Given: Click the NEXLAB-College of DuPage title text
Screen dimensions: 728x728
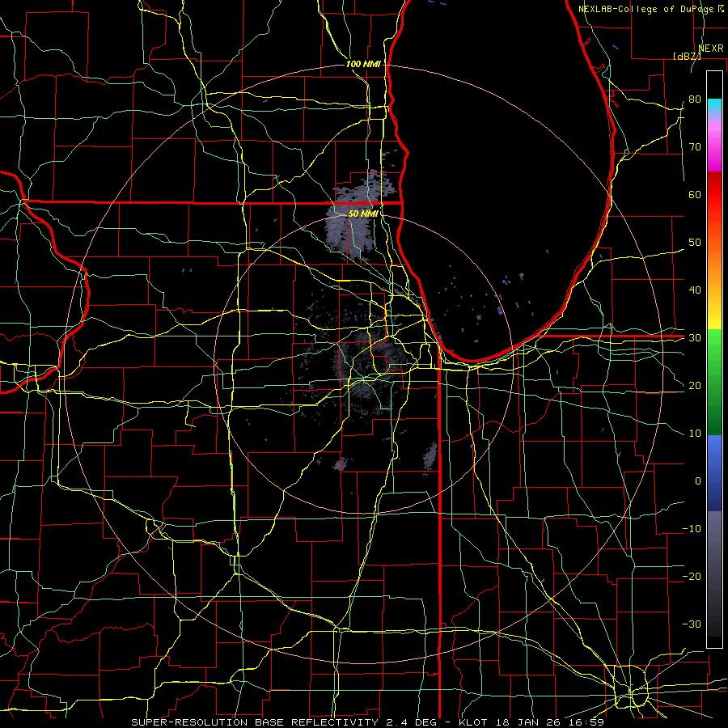Looking at the screenshot, I should 646,9.
